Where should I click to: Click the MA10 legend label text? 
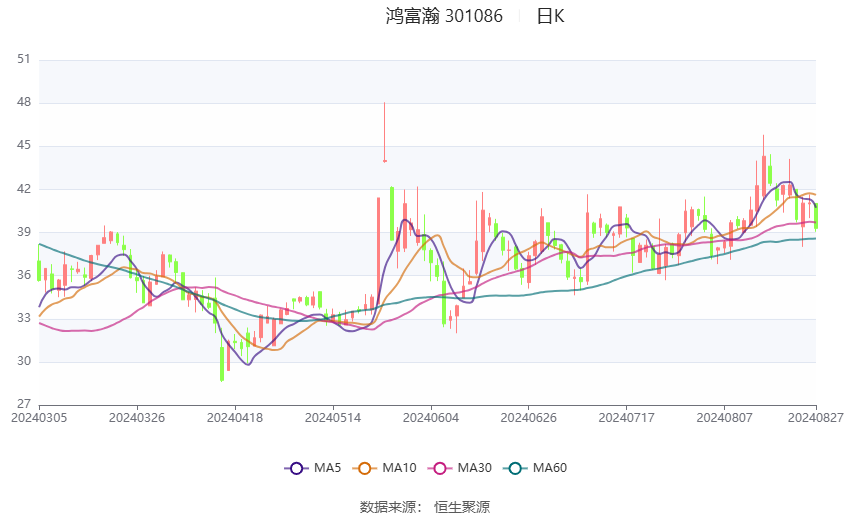click(x=399, y=468)
